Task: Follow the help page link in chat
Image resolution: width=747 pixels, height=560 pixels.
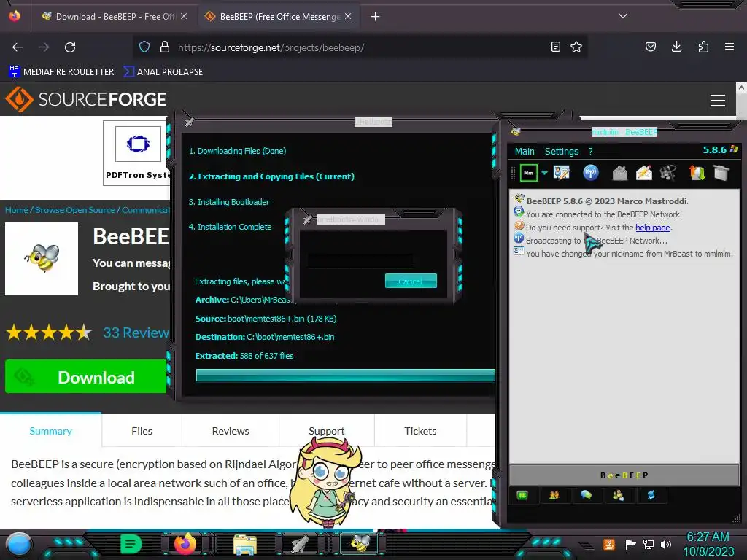Action: tap(652, 227)
